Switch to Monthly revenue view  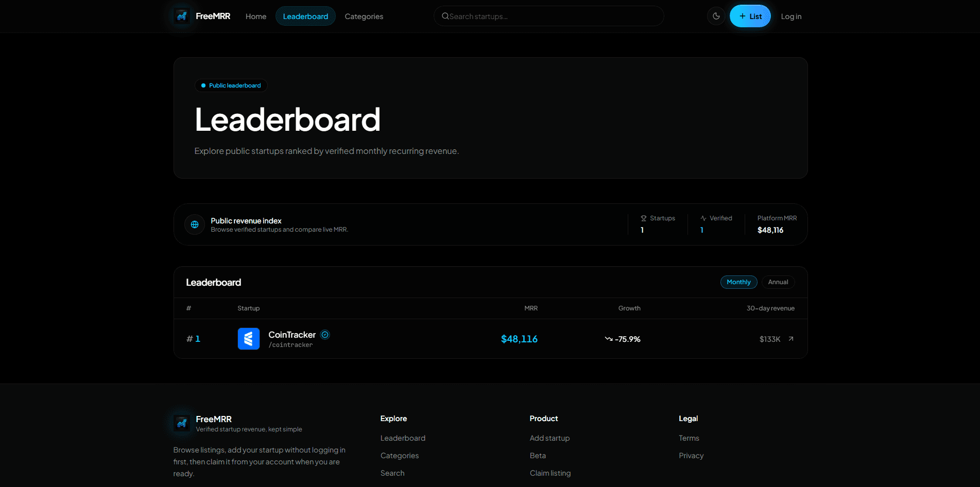click(x=738, y=282)
